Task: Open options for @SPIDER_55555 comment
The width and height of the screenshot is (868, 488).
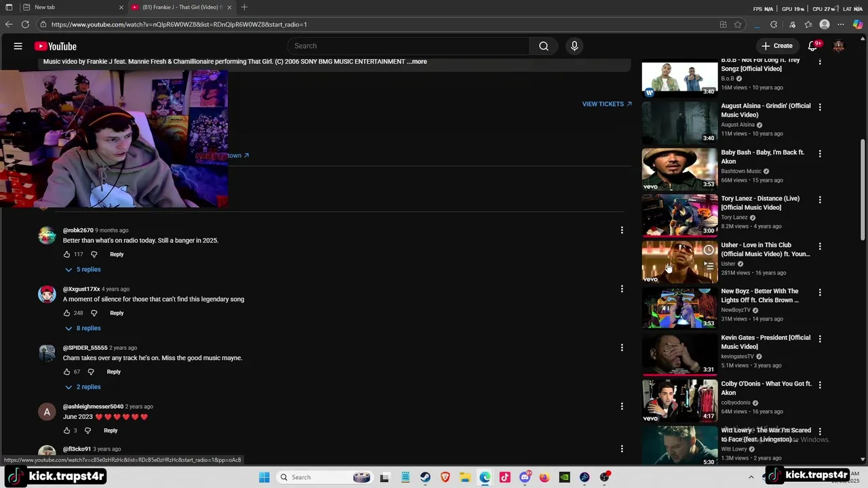Action: click(622, 348)
